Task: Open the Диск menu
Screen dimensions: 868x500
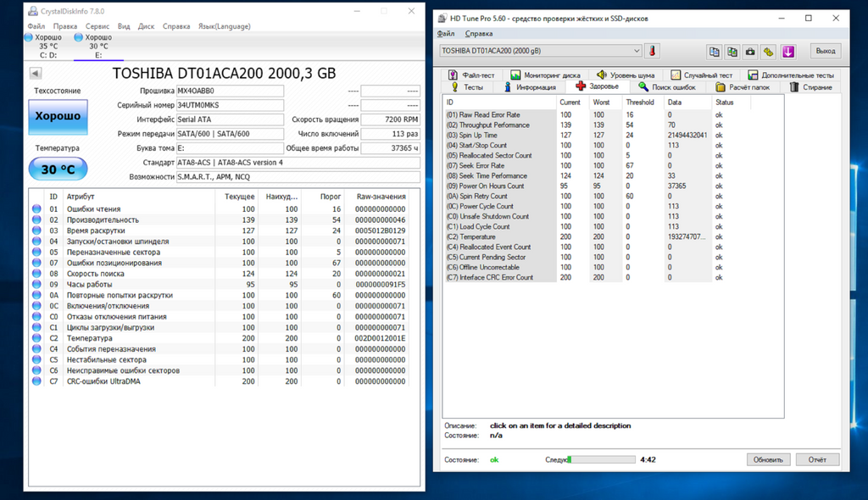Action: pyautogui.click(x=146, y=26)
